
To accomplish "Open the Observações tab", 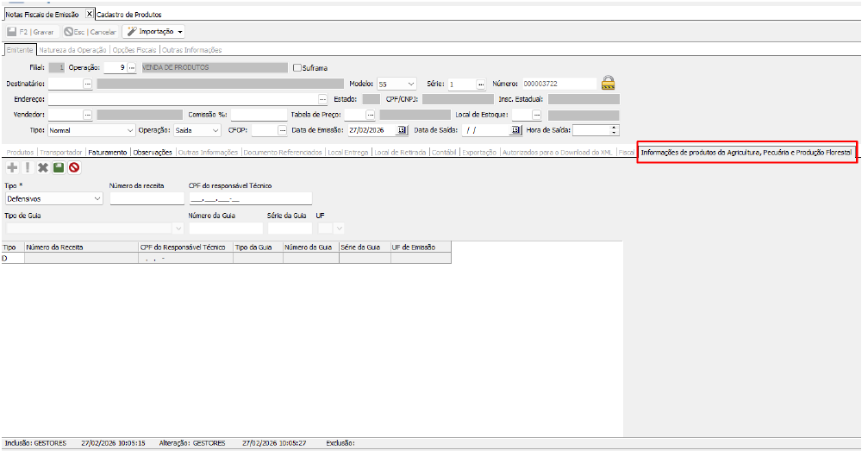I will coord(152,152).
